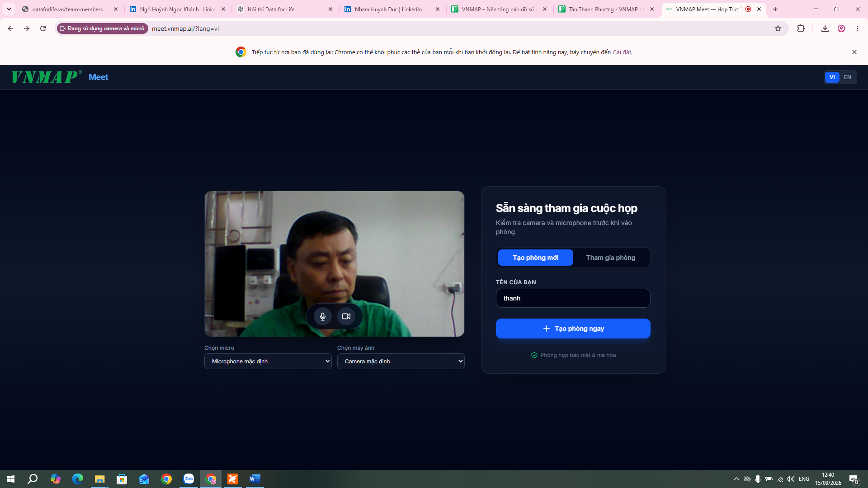Open the Windows Start menu
Image resolution: width=868 pixels, height=488 pixels.
[x=11, y=479]
